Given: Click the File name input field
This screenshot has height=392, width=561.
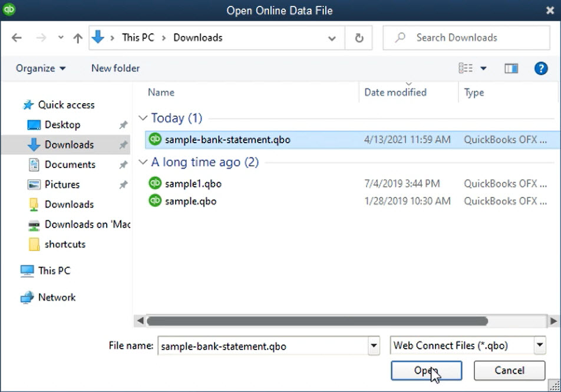Looking at the screenshot, I should point(263,346).
